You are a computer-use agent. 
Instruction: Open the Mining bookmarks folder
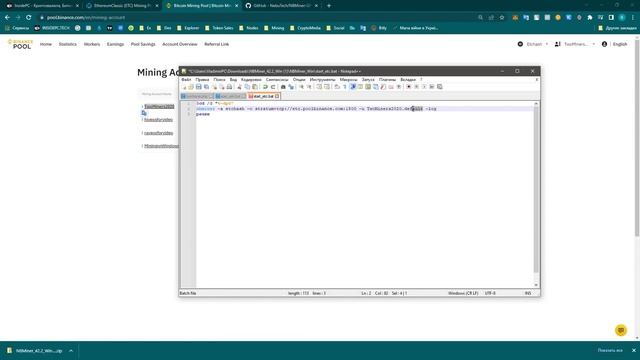click(274, 28)
